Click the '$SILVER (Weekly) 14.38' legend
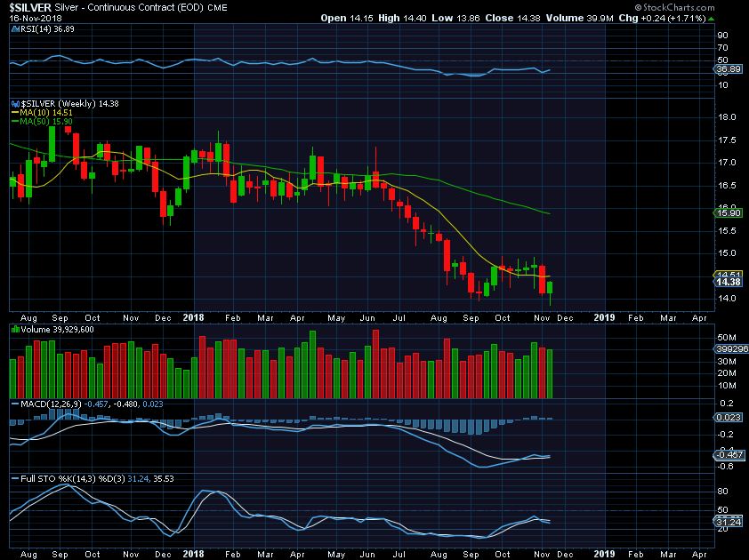Image resolution: width=749 pixels, height=560 pixels. pos(69,104)
